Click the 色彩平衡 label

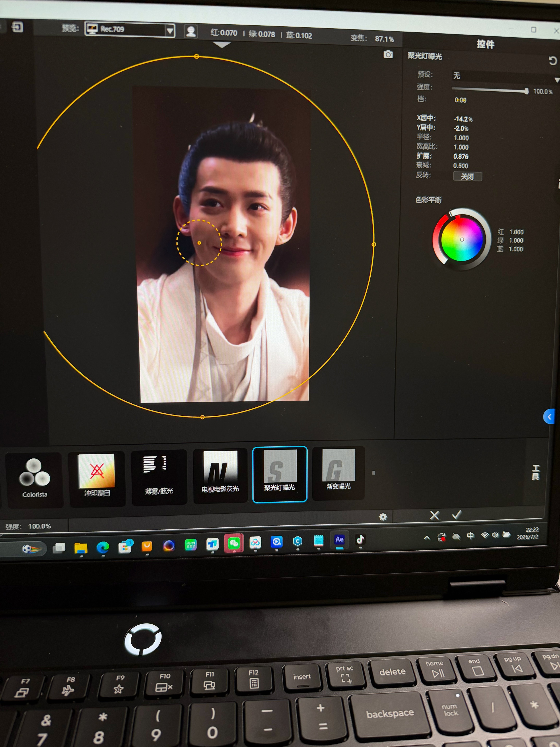tap(428, 200)
